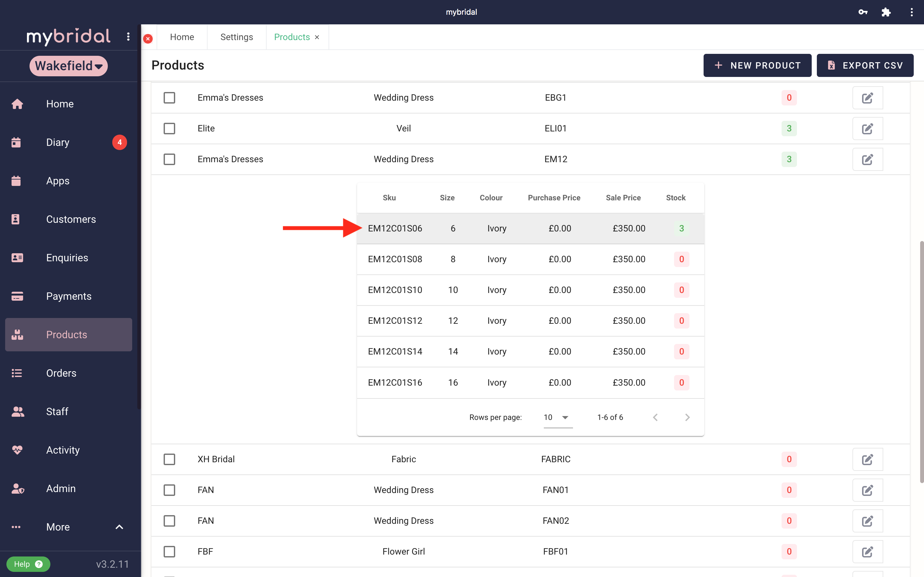This screenshot has height=577, width=924.
Task: Collapse the More section chevron
Action: tap(119, 527)
